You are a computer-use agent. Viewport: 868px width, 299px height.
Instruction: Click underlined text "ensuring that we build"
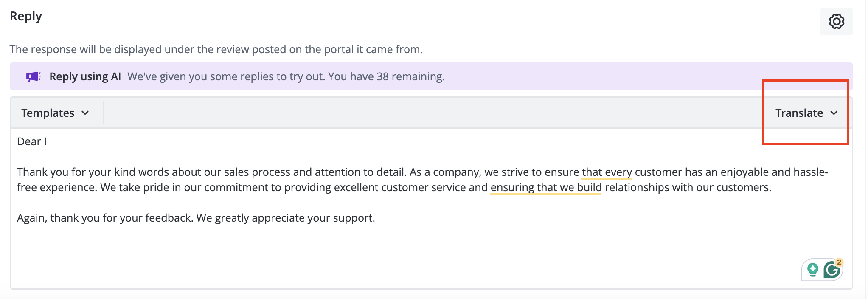click(546, 187)
